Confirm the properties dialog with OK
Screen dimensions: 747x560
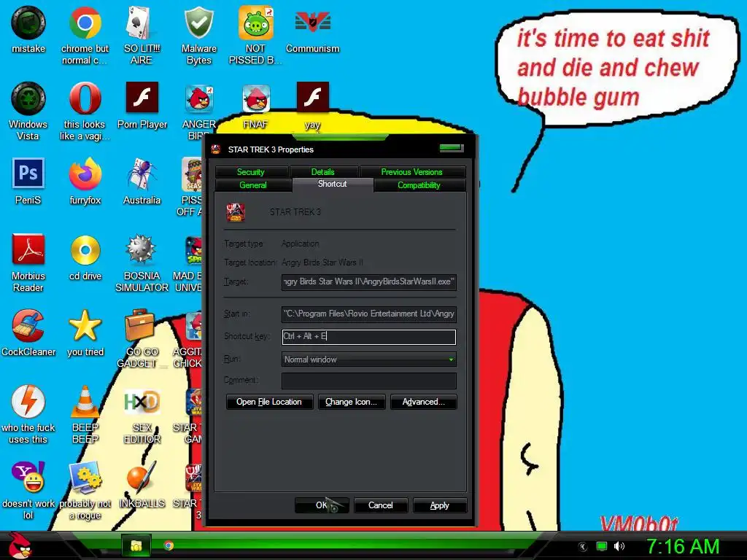(x=322, y=505)
